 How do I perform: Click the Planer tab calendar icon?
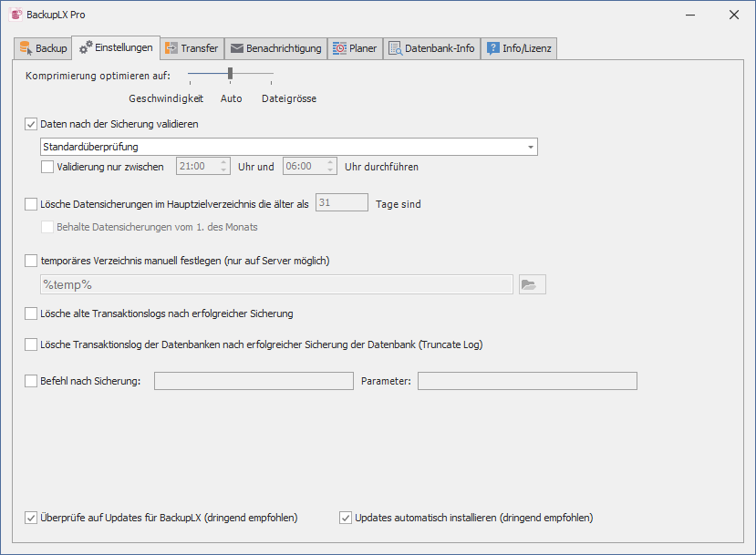click(339, 48)
